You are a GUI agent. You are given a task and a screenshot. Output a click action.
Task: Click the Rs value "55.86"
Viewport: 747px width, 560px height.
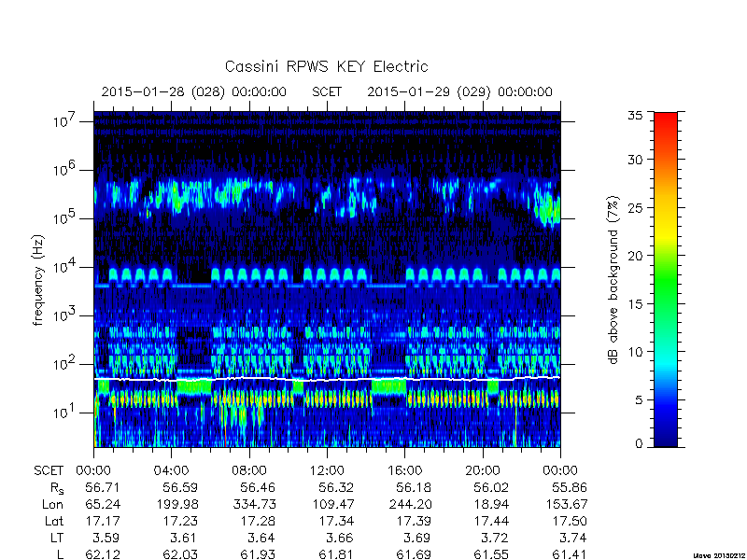[570, 487]
